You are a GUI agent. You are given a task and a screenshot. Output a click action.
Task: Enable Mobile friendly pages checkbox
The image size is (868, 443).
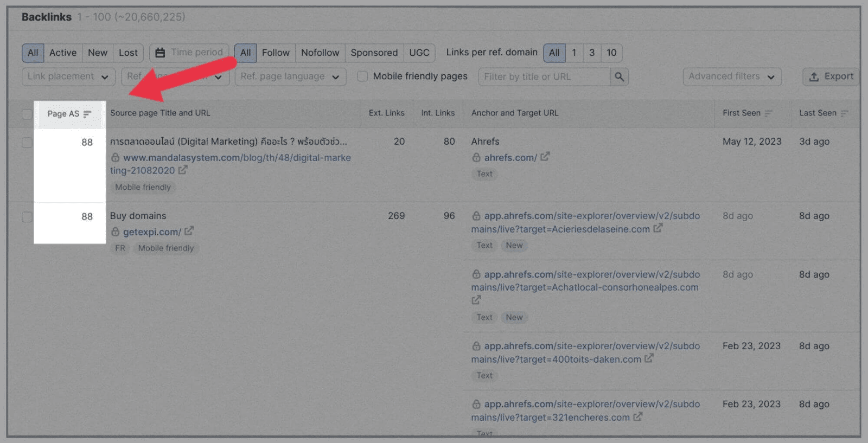point(362,76)
